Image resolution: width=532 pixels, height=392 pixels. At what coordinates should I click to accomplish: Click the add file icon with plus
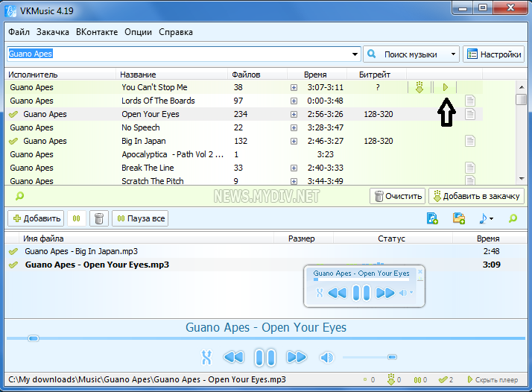tap(432, 218)
